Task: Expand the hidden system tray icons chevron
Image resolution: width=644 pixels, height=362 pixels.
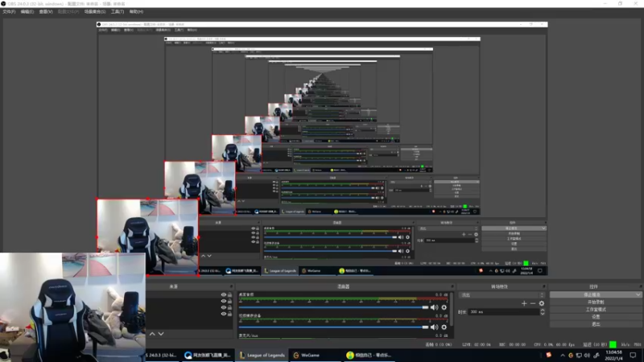Action: [x=563, y=356]
